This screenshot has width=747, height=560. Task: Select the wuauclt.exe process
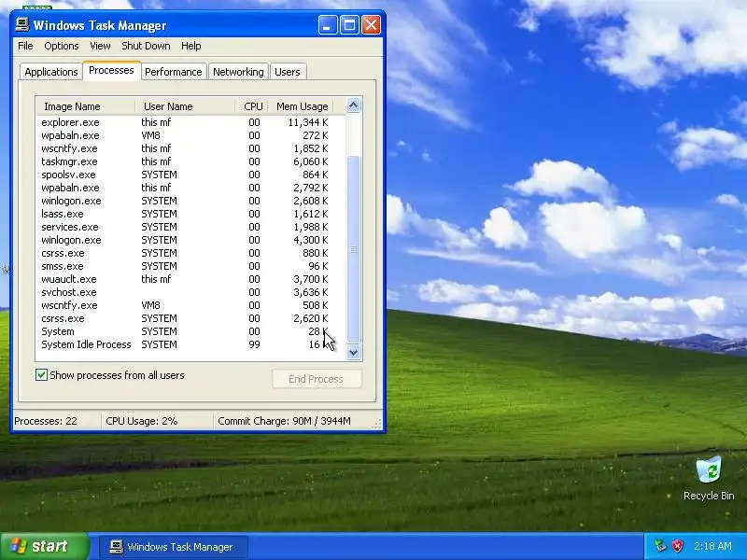pos(190,279)
